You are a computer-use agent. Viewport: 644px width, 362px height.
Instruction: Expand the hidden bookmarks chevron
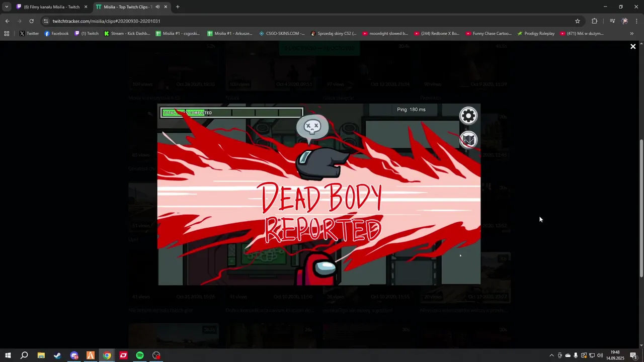pos(632,34)
